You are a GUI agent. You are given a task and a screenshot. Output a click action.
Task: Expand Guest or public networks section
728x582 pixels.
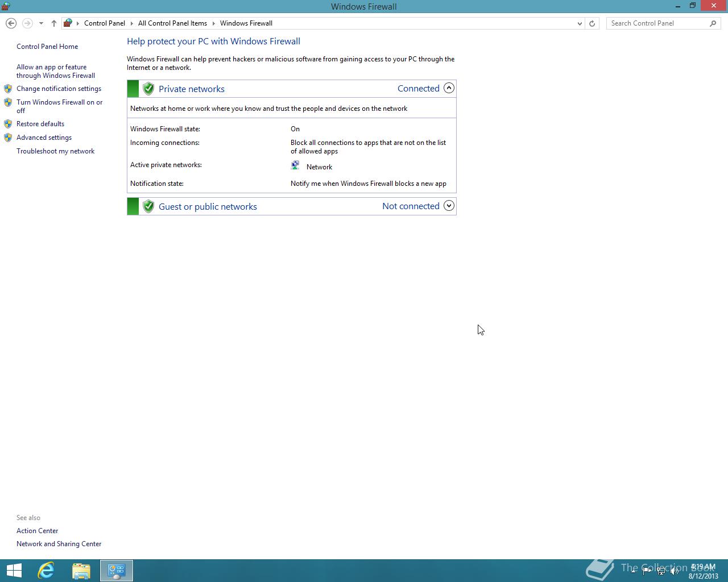coord(449,206)
